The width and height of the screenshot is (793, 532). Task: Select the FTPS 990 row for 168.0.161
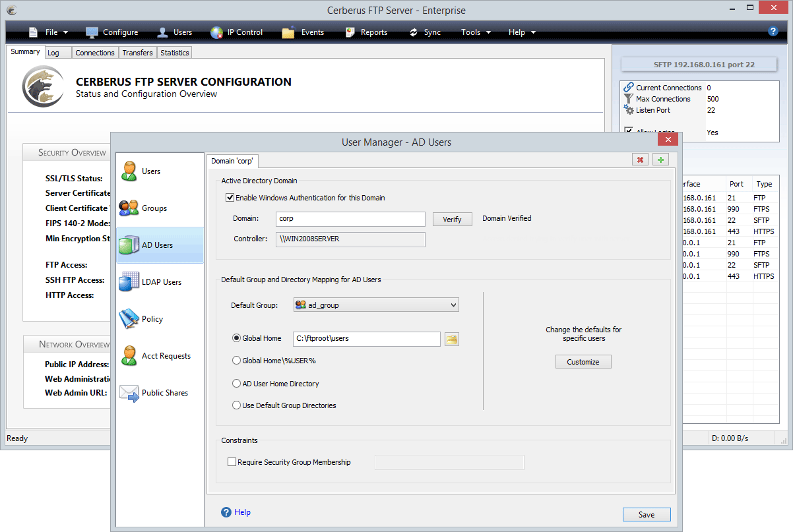(x=730, y=209)
